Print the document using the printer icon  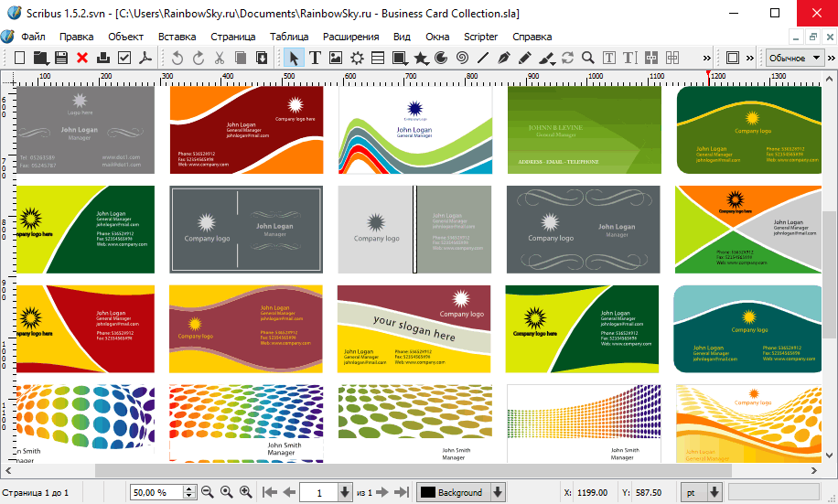tap(103, 58)
